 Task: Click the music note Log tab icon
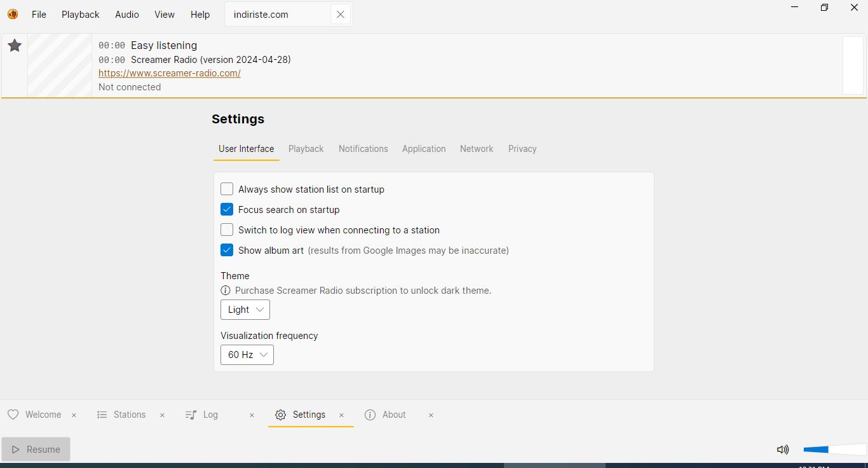tap(191, 415)
